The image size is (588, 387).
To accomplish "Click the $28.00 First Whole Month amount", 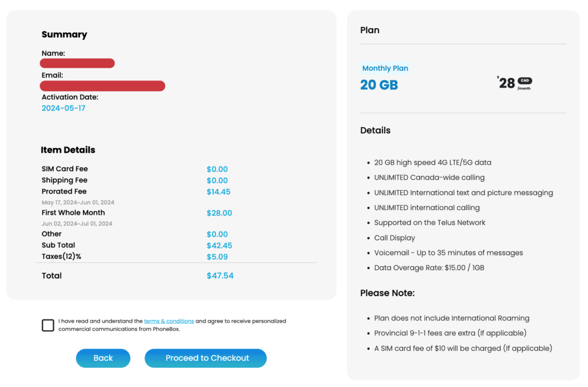I will pyautogui.click(x=219, y=213).
